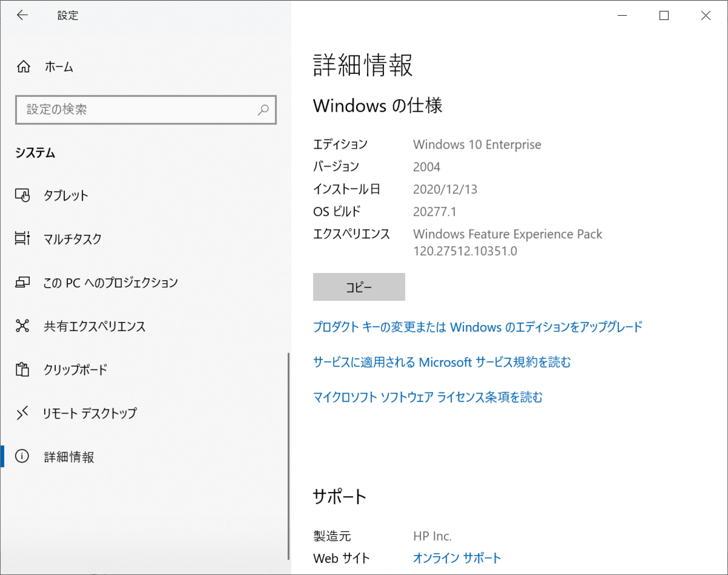The image size is (728, 575).
Task: Click the Home (ホーム) house icon
Action: click(22, 67)
